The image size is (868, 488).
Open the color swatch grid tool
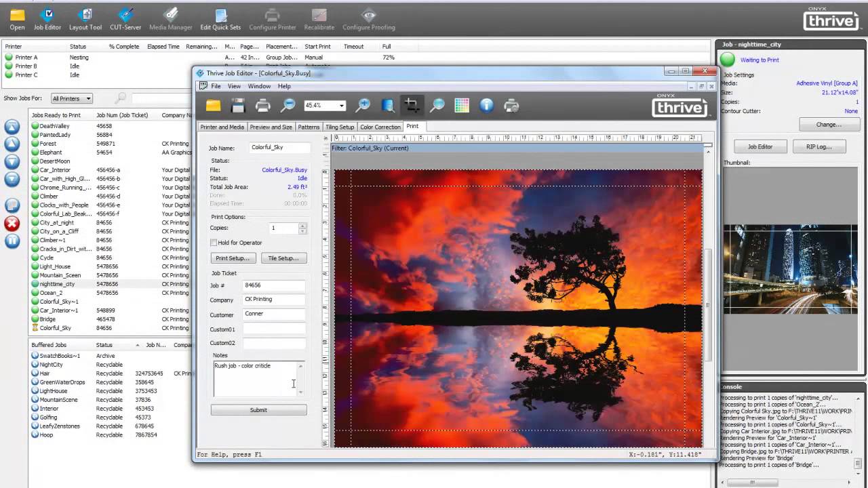click(x=462, y=105)
